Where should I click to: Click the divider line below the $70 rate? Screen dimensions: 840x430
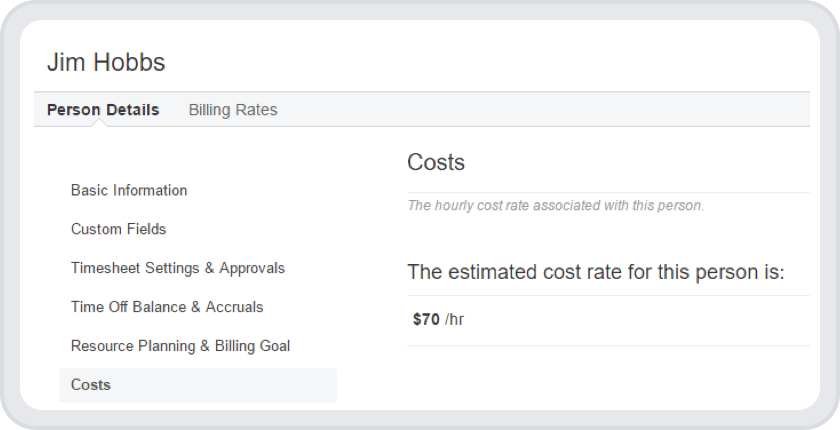click(608, 346)
